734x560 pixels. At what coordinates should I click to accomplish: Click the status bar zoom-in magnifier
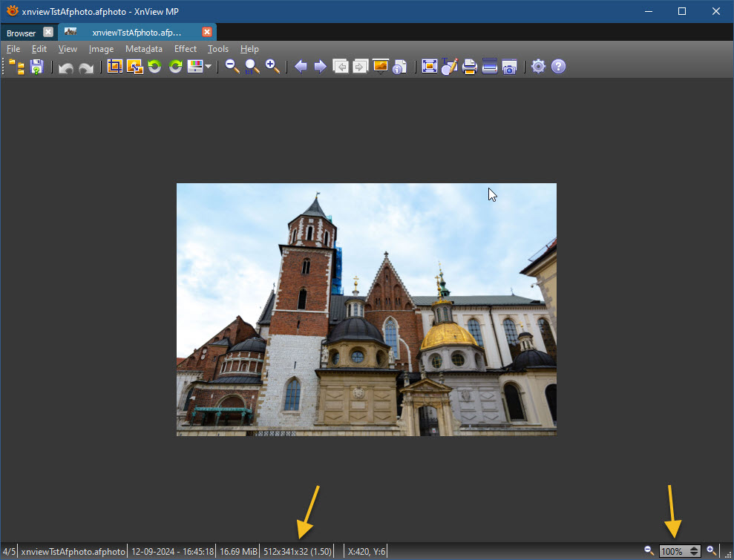click(711, 550)
